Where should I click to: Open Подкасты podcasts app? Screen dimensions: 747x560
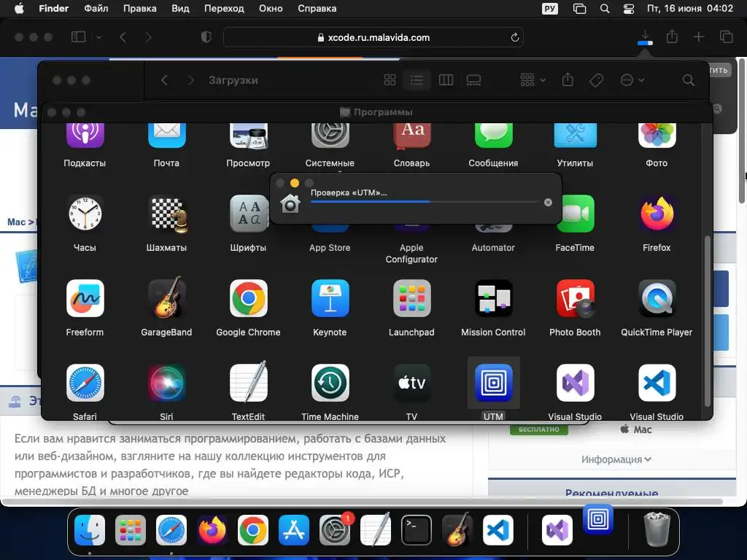pos(85,136)
